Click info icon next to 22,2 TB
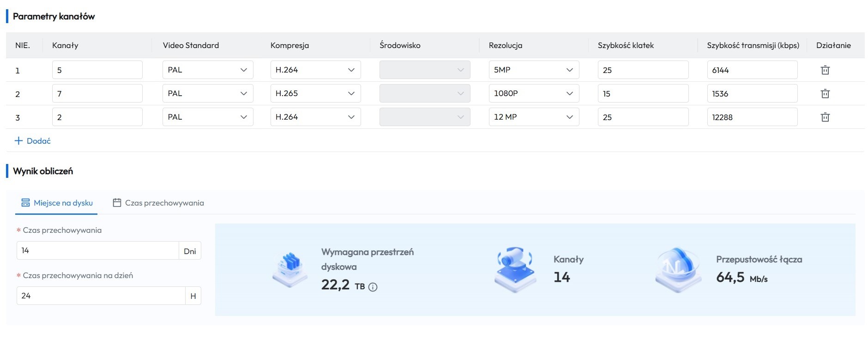This screenshot has height=346, width=868. (373, 287)
